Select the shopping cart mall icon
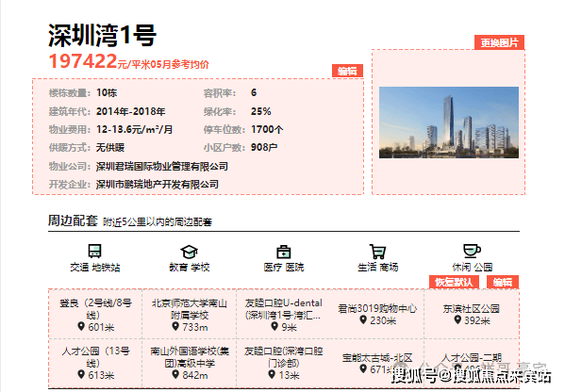This screenshot has height=392, width=565. tap(377, 252)
